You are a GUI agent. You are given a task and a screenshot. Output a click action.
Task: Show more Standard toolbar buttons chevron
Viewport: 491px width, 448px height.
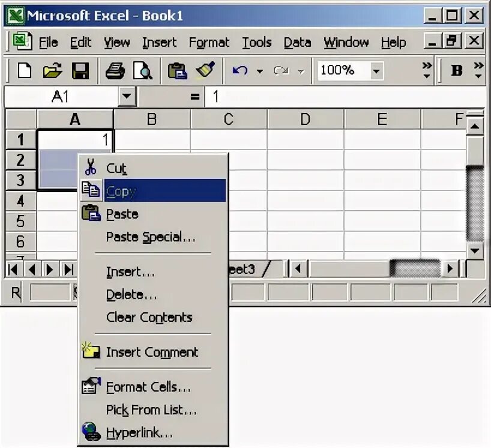click(427, 70)
